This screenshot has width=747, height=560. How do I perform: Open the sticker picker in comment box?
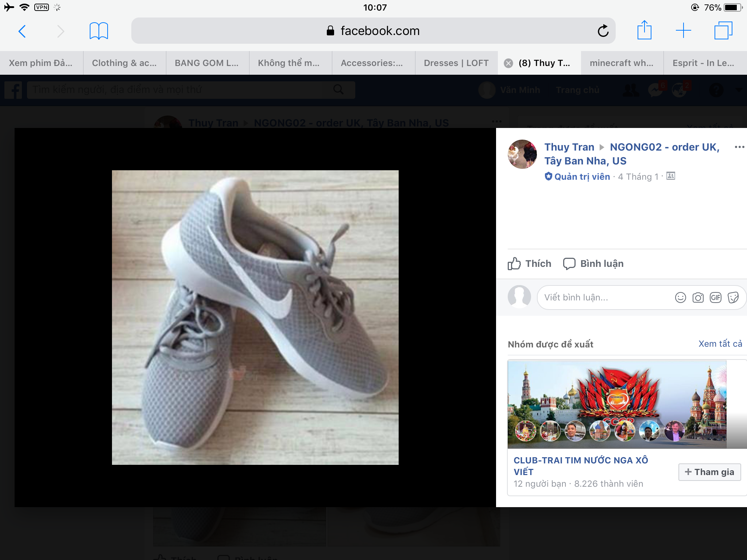[x=733, y=297]
